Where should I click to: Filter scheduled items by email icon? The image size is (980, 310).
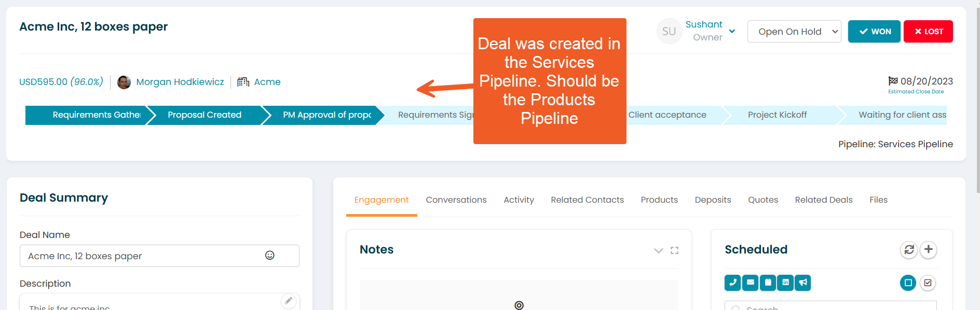click(x=750, y=283)
